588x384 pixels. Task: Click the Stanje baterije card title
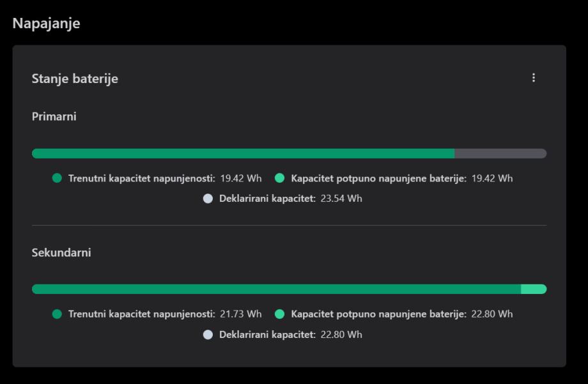point(75,79)
